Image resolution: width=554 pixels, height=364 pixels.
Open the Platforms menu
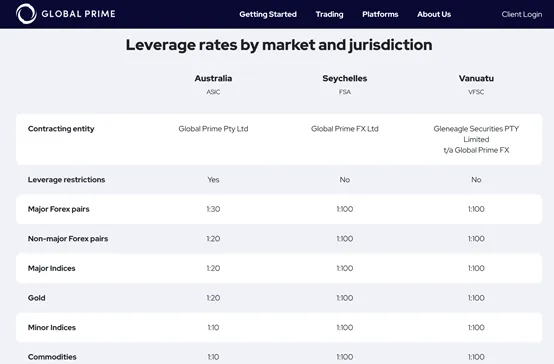coord(380,14)
